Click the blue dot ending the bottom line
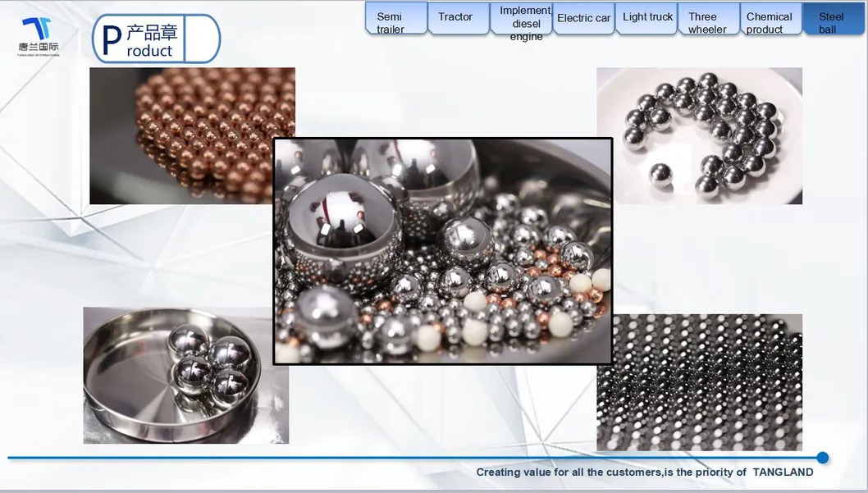 [x=822, y=458]
